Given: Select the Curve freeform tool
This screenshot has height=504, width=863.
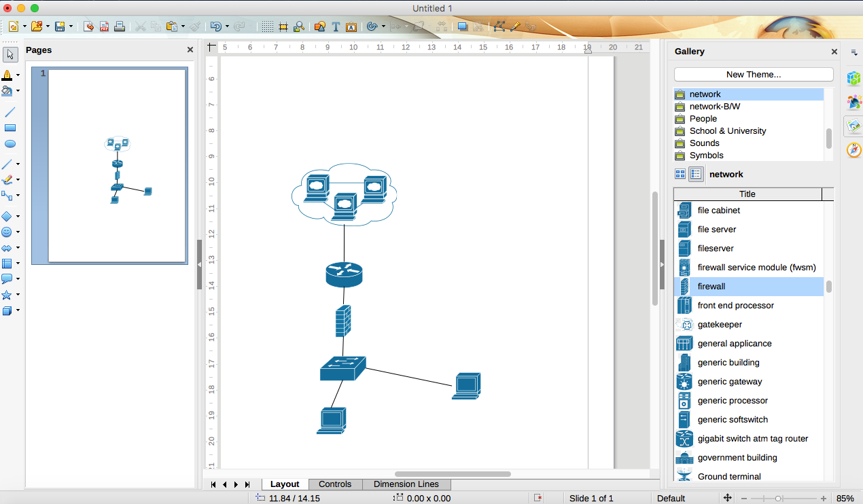Looking at the screenshot, I should [x=8, y=180].
